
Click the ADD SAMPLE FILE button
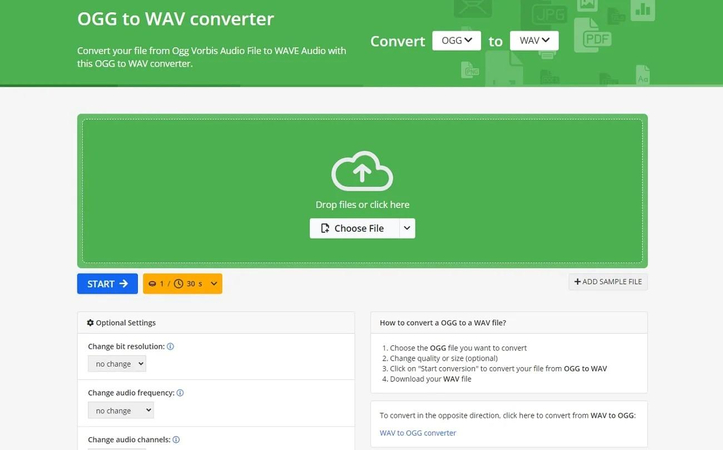608,282
